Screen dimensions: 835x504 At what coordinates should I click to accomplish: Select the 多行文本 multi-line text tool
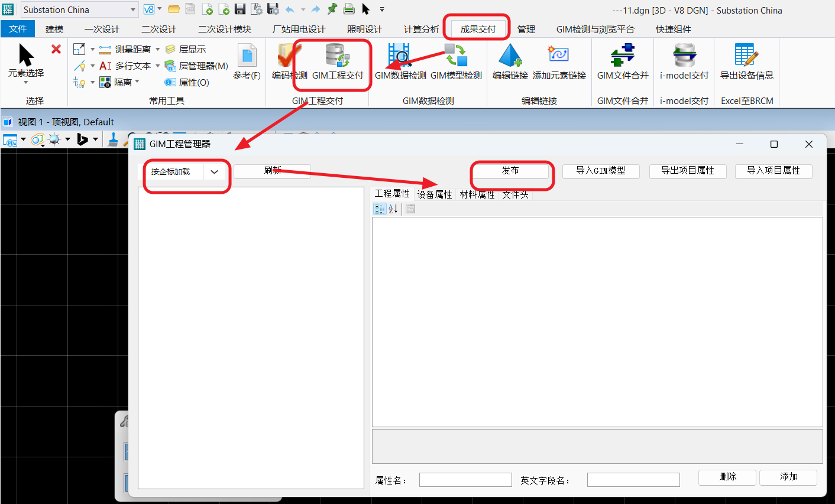coord(125,66)
